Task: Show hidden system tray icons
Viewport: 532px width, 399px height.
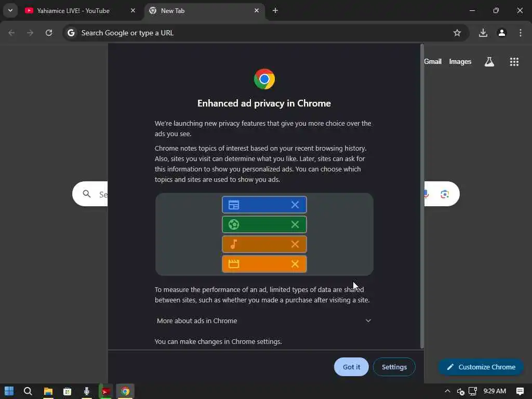Action: tap(447, 391)
